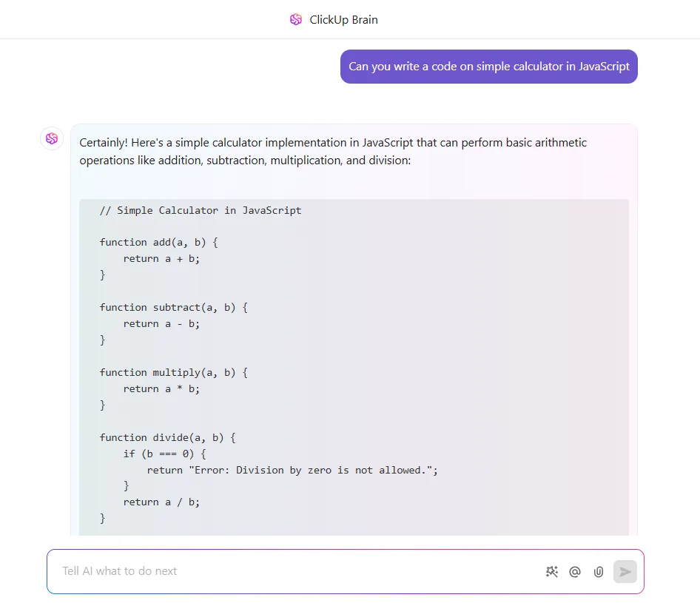Viewport: 700px width, 603px height.
Task: Click the 'function multiply(a, b)' code line
Action: click(174, 373)
